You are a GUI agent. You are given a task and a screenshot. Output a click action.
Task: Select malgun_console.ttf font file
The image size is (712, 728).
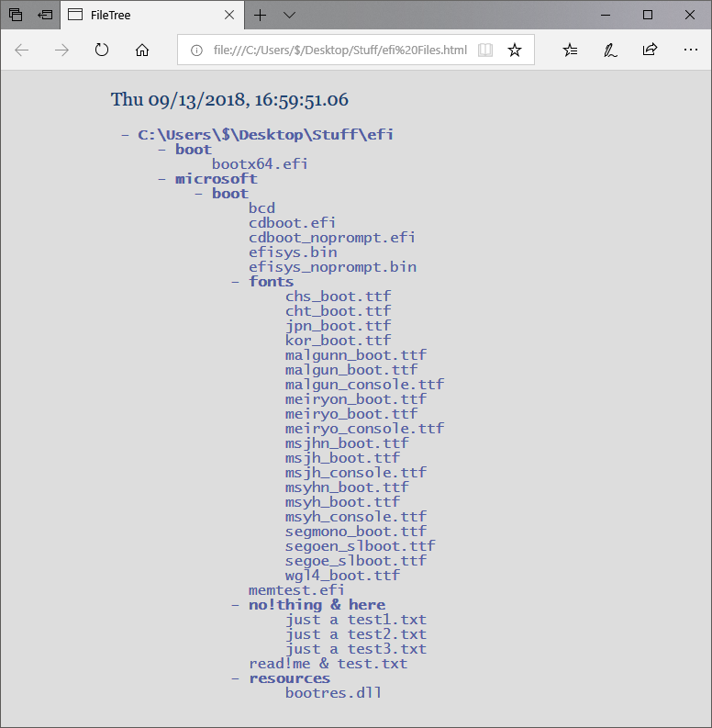click(x=364, y=385)
